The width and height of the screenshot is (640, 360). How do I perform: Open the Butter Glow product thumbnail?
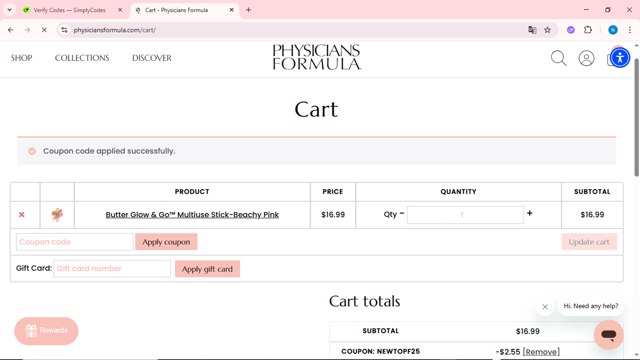click(x=57, y=214)
